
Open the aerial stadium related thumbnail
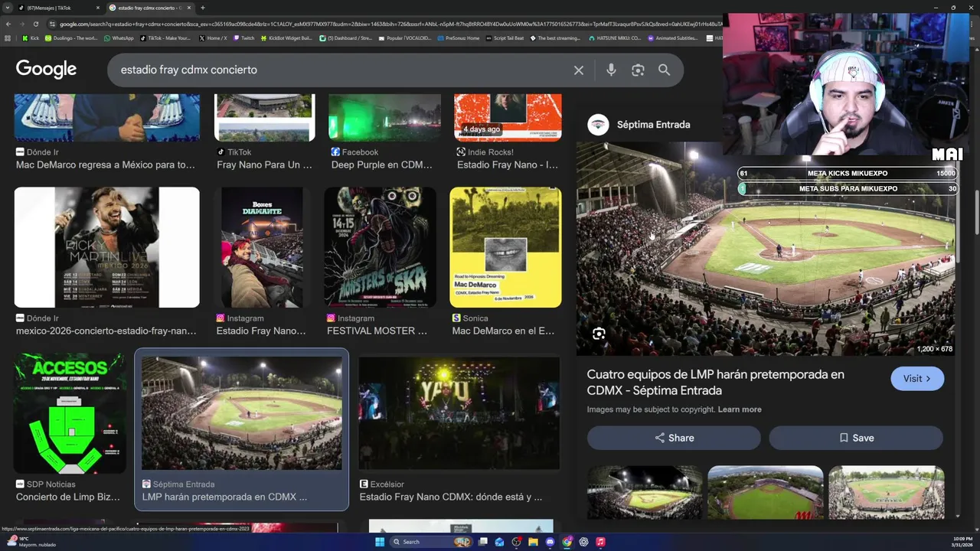pos(766,493)
